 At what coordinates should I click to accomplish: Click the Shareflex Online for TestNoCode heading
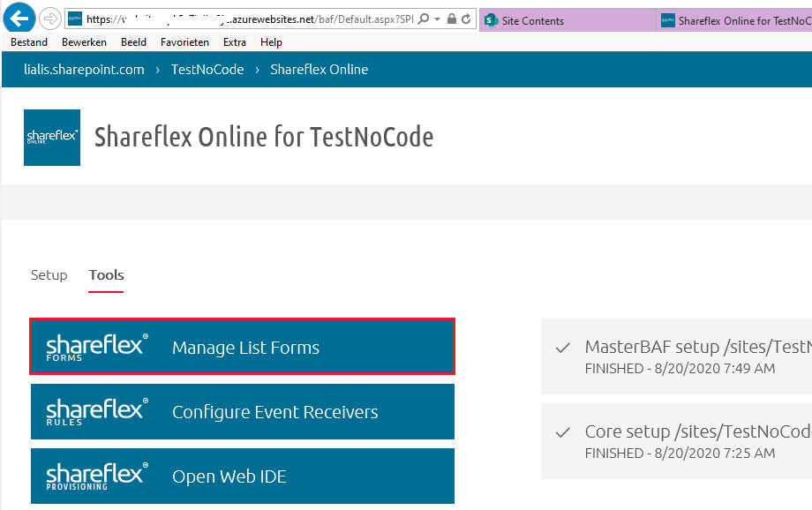264,138
